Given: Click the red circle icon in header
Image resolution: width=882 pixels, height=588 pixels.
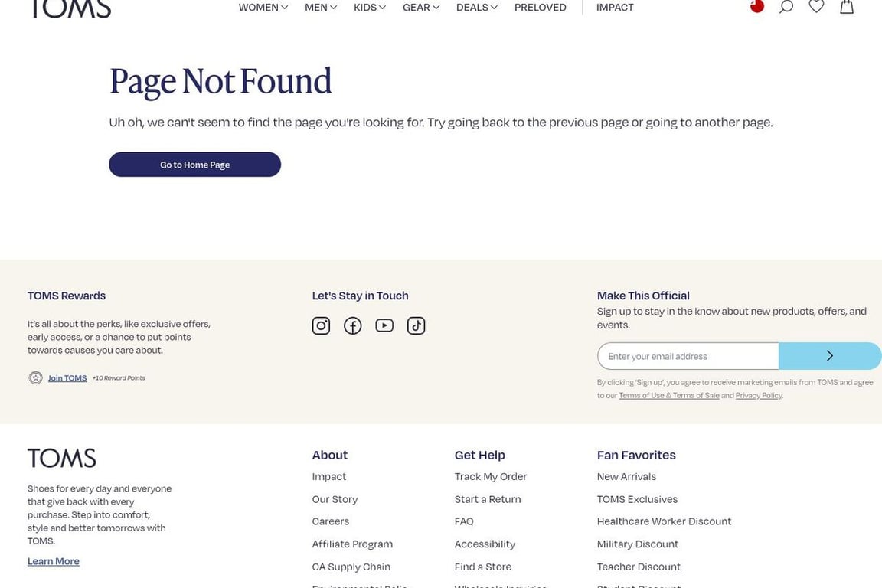Looking at the screenshot, I should (x=757, y=6).
